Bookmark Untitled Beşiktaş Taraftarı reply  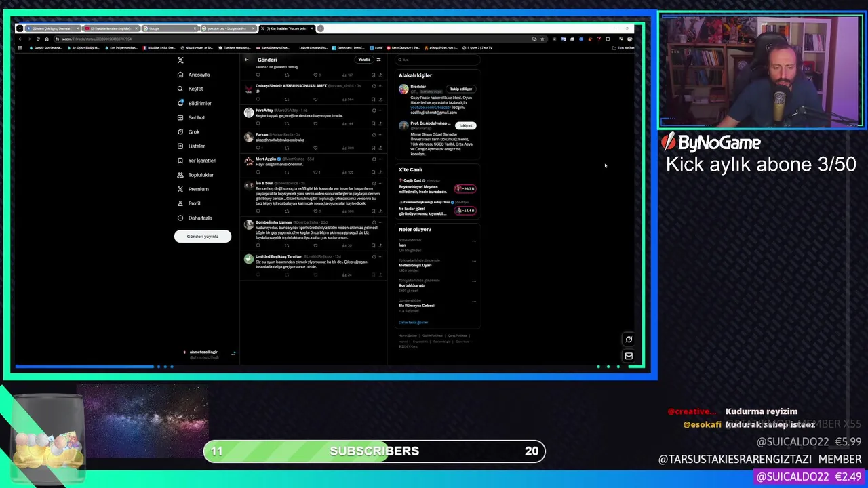pyautogui.click(x=373, y=274)
